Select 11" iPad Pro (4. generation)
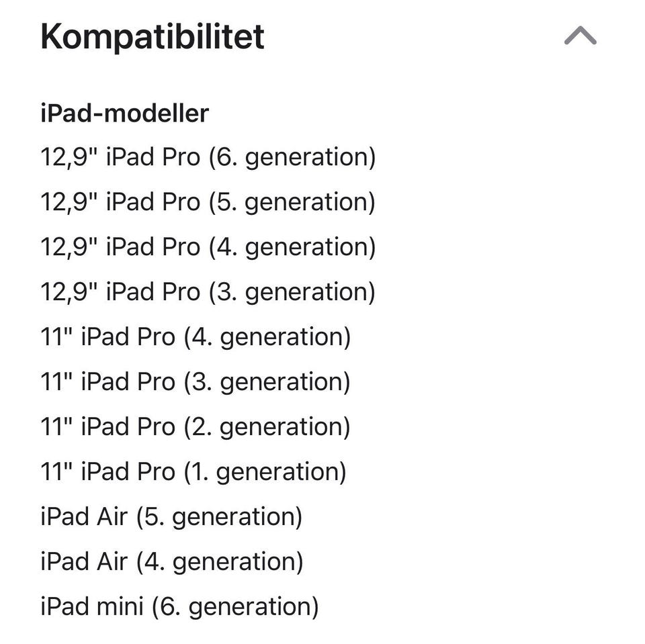This screenshot has height=644, width=645. [196, 336]
